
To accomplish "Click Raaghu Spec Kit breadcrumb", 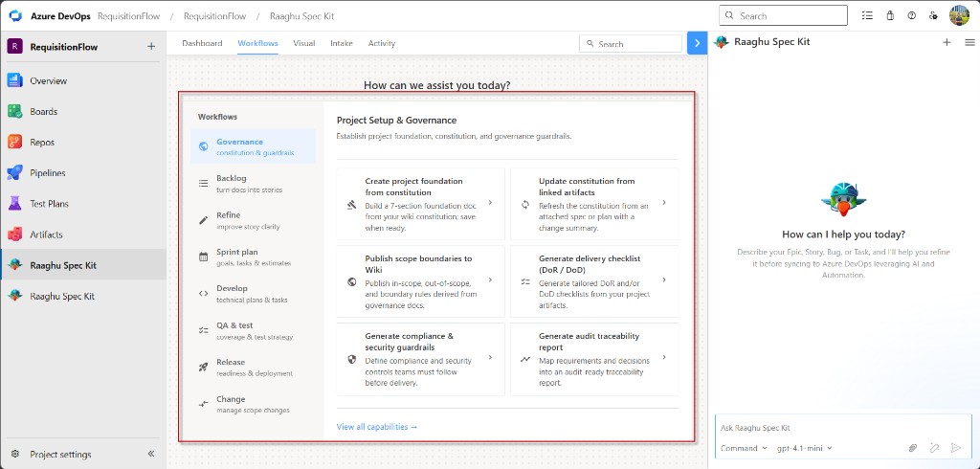I will tap(301, 15).
